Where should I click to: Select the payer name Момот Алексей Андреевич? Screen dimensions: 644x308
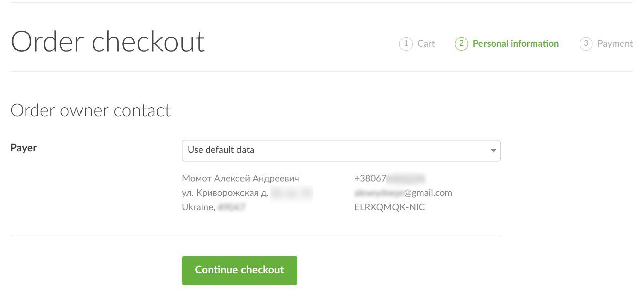click(x=240, y=178)
